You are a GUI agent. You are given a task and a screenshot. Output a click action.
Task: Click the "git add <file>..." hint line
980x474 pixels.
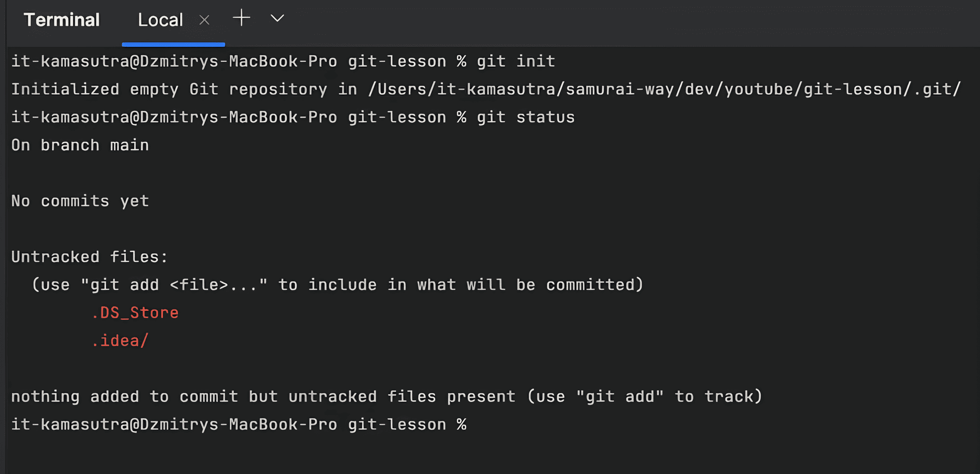tap(338, 285)
